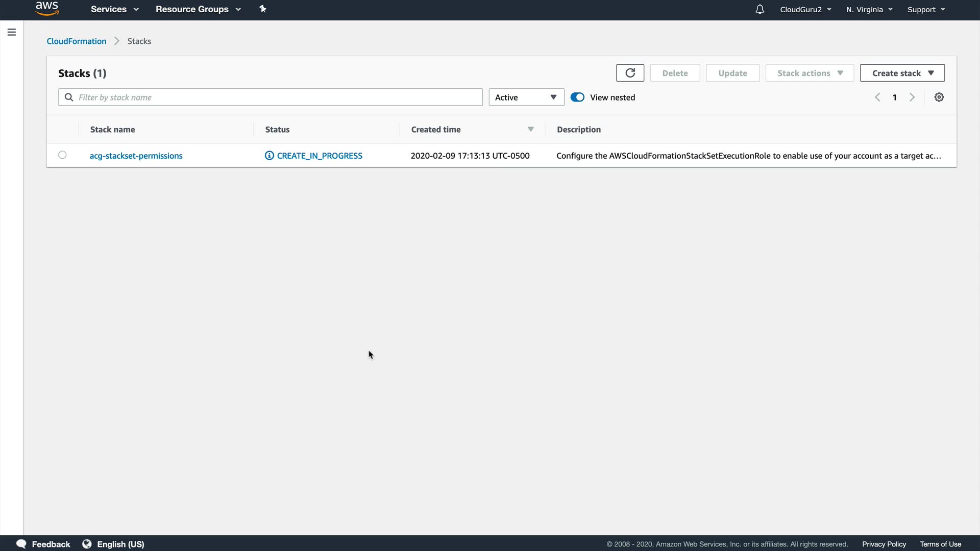Open table preferences gear icon
980x551 pixels.
[x=939, y=97]
